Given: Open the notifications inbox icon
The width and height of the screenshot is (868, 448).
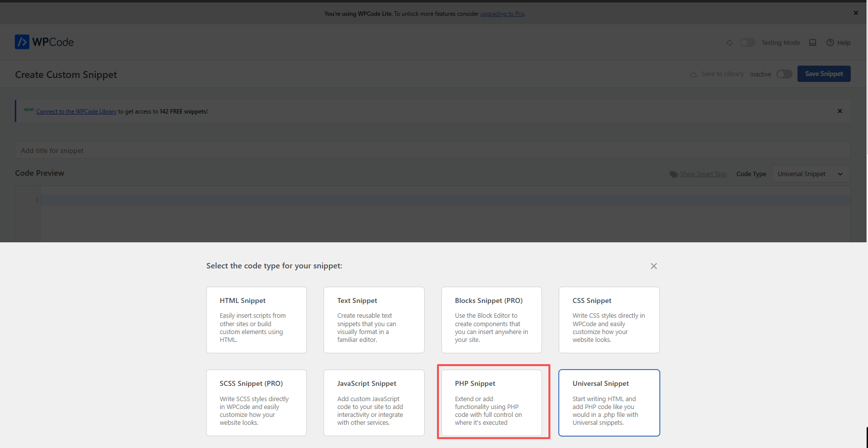Looking at the screenshot, I should pos(813,43).
